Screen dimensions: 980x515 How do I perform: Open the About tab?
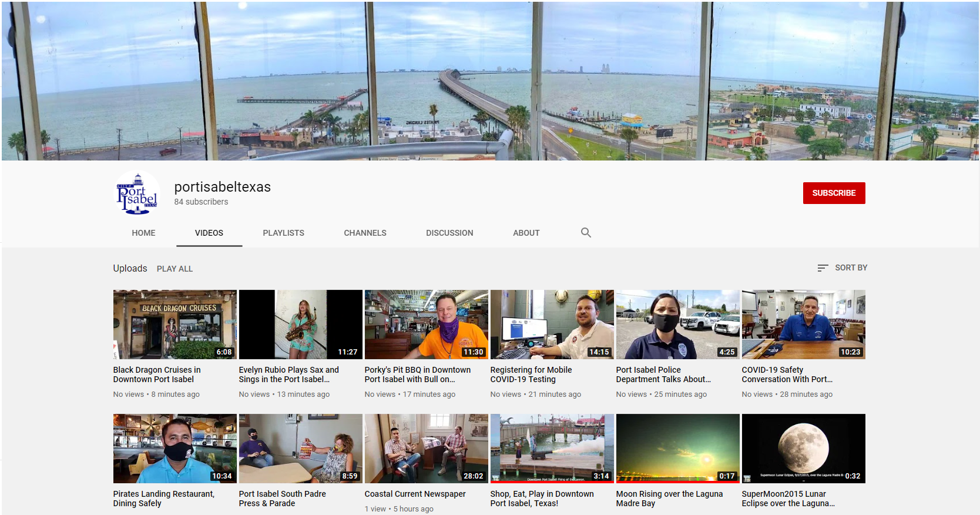tap(526, 233)
